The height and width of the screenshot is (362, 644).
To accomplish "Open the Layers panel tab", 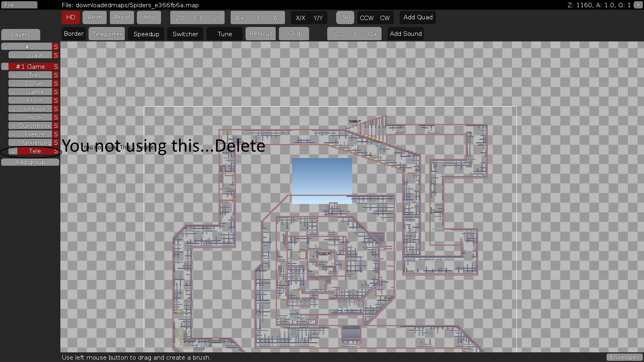I will 21,35.
